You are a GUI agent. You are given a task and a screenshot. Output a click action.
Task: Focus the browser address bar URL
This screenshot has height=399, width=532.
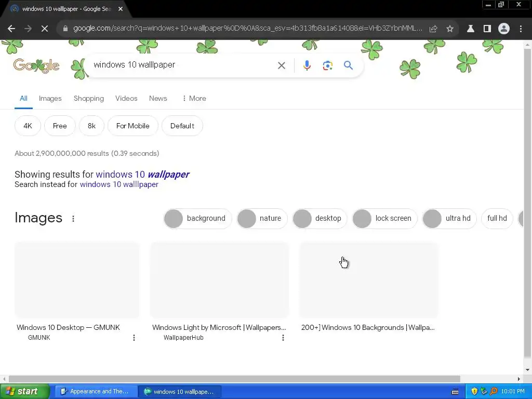point(248,29)
